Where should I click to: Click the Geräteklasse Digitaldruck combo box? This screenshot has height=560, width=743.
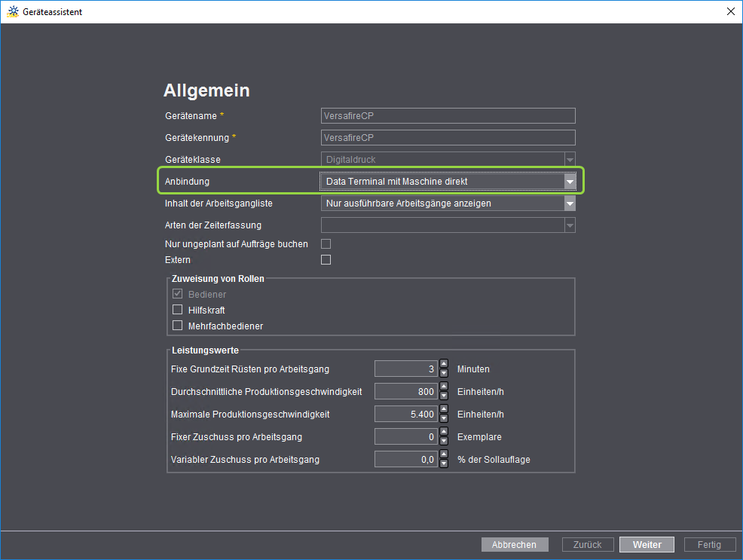[448, 160]
